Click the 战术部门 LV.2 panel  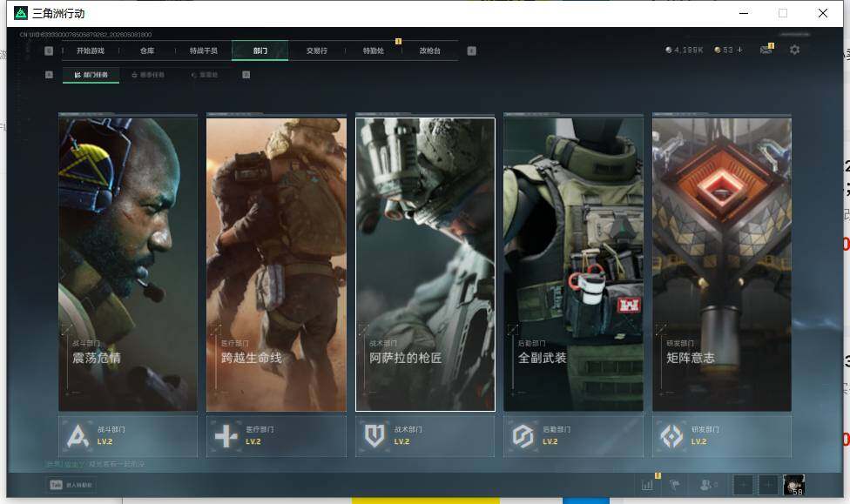[425, 436]
